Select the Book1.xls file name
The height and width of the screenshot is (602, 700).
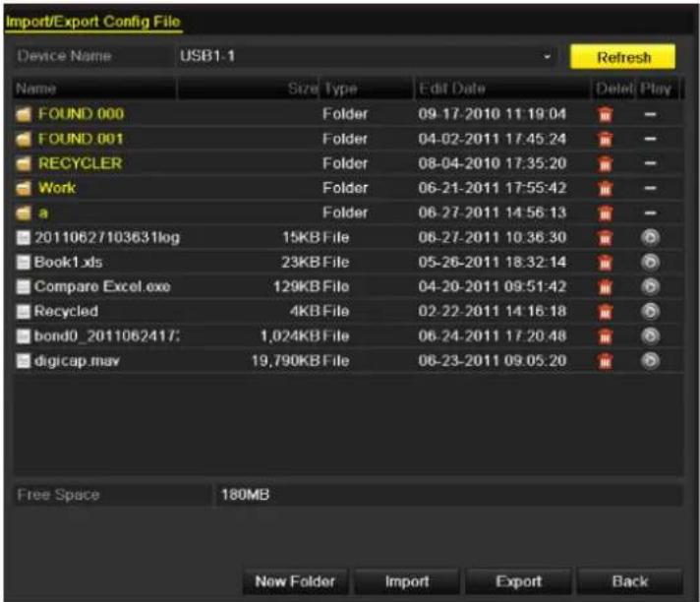68,262
